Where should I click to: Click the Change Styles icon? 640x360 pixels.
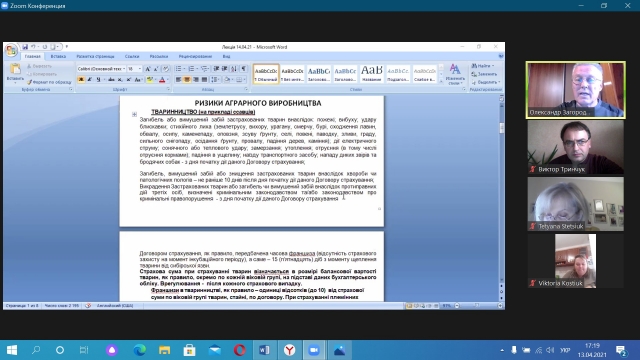point(455,74)
